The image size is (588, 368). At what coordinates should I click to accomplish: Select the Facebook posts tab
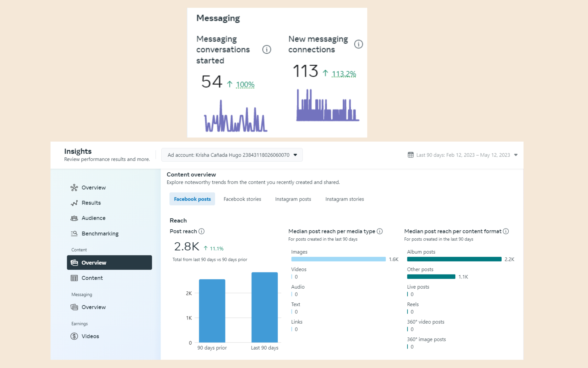click(x=192, y=199)
